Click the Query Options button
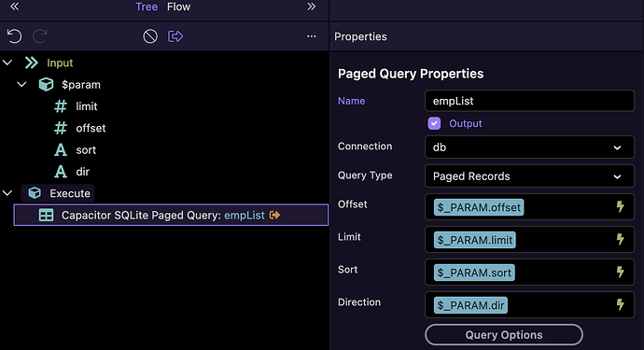This screenshot has width=644, height=350. point(504,335)
